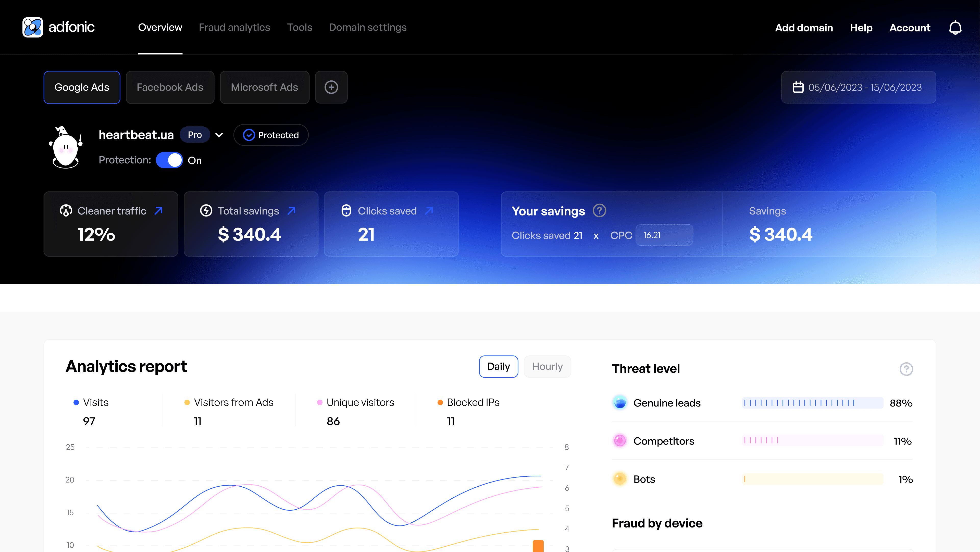Click the Cleaner traffic icon

click(66, 211)
